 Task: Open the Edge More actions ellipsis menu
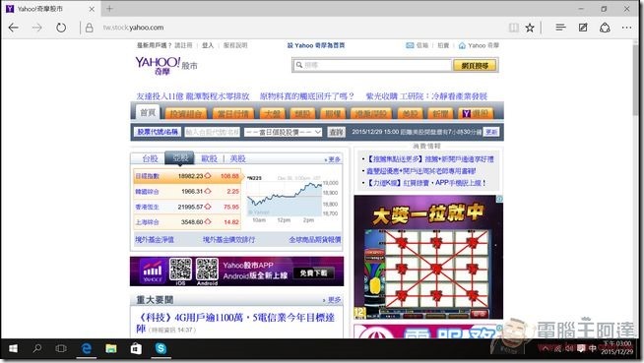tap(626, 28)
